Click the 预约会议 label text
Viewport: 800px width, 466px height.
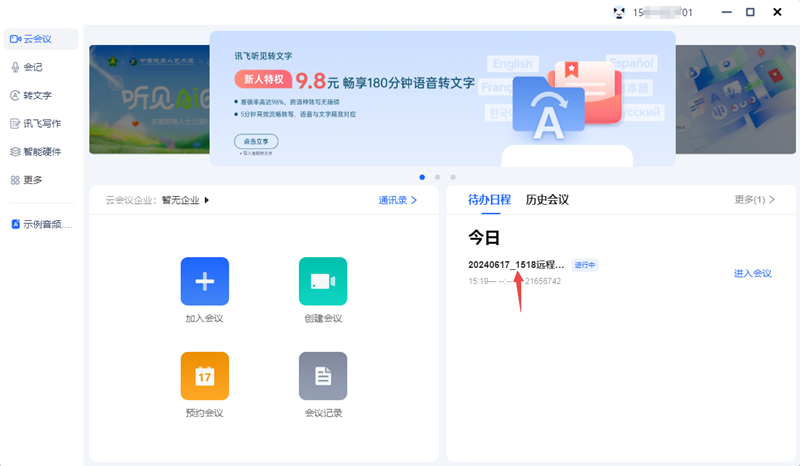(x=204, y=413)
